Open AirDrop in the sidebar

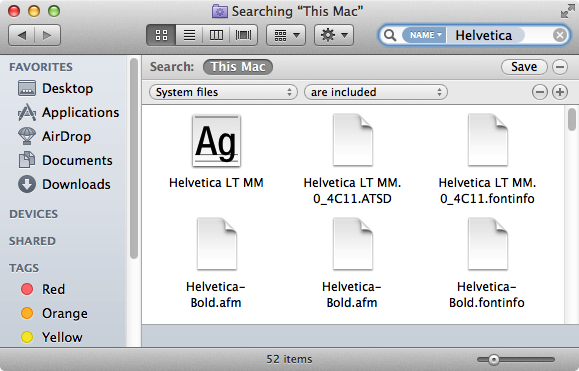pos(54,136)
